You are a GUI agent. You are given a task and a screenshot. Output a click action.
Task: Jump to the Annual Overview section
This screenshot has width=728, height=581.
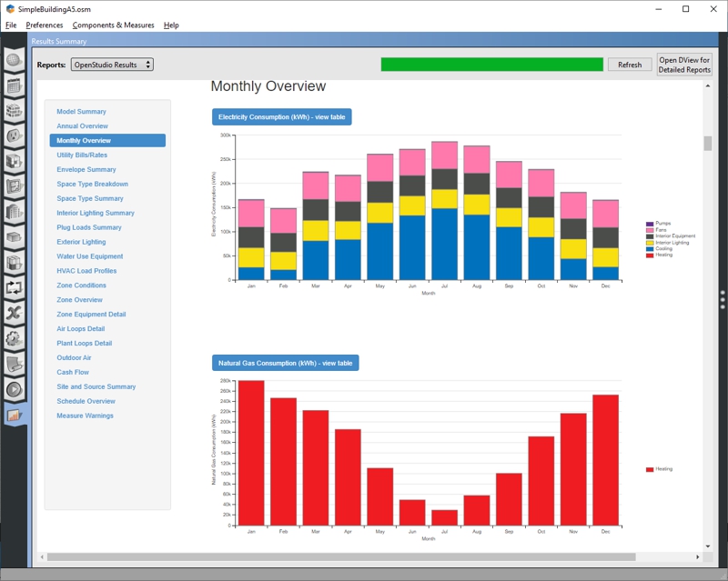(x=82, y=126)
